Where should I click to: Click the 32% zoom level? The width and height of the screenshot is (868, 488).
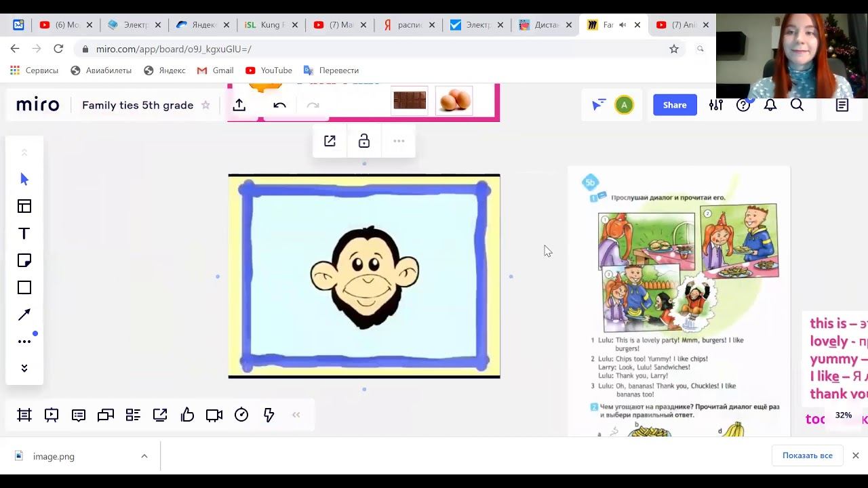tap(844, 415)
